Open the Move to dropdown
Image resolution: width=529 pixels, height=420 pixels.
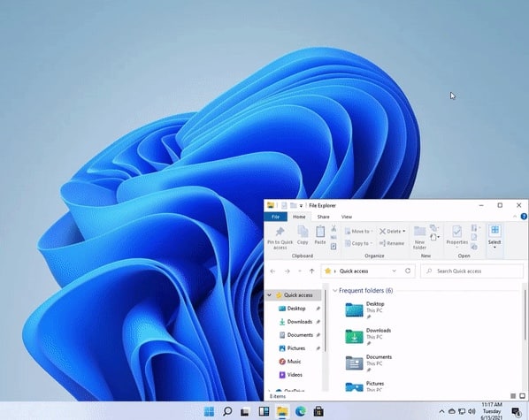point(358,231)
